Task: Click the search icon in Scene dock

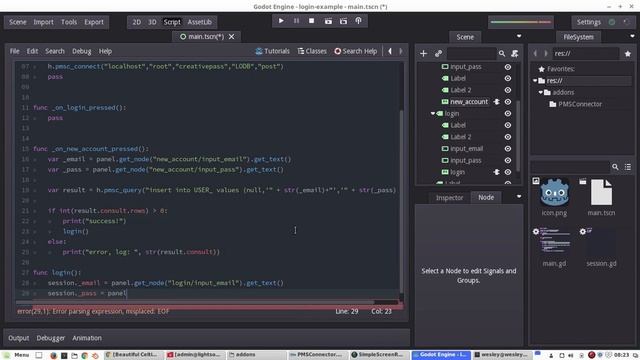Action: (x=502, y=53)
